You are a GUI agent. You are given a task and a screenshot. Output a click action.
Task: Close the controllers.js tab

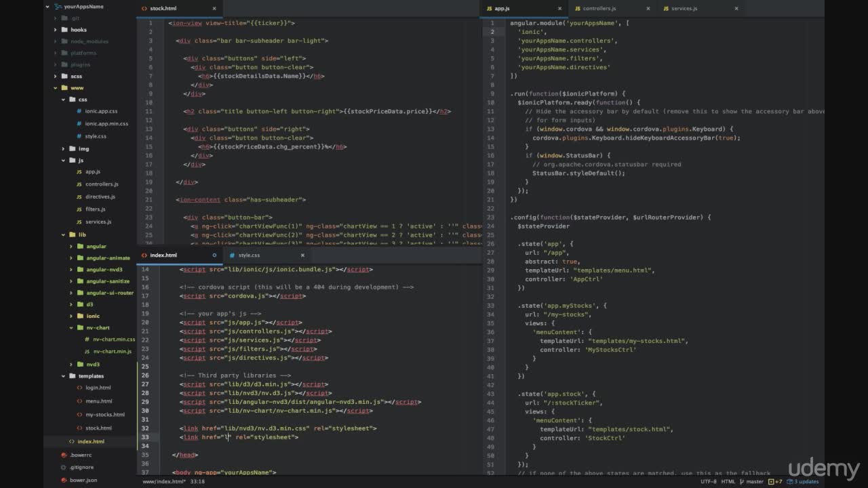point(648,9)
